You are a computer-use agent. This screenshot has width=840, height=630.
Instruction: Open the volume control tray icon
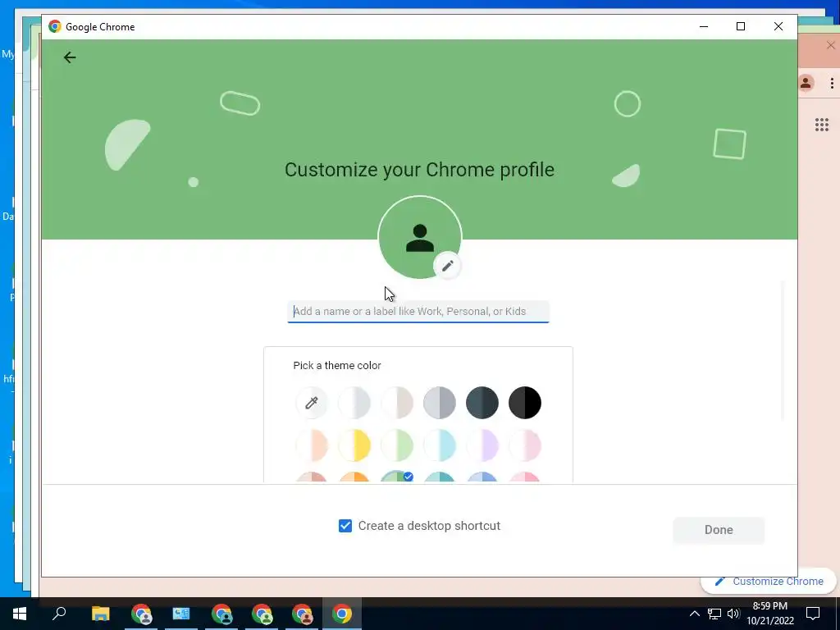pyautogui.click(x=733, y=614)
